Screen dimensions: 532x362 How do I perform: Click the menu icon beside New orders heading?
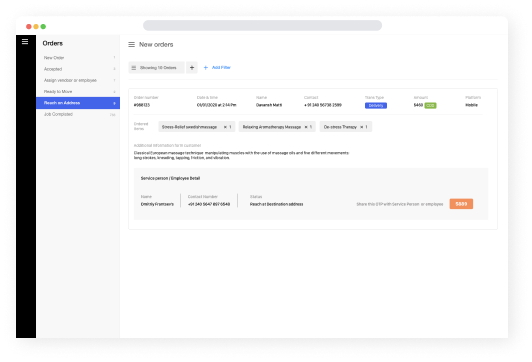tap(131, 44)
